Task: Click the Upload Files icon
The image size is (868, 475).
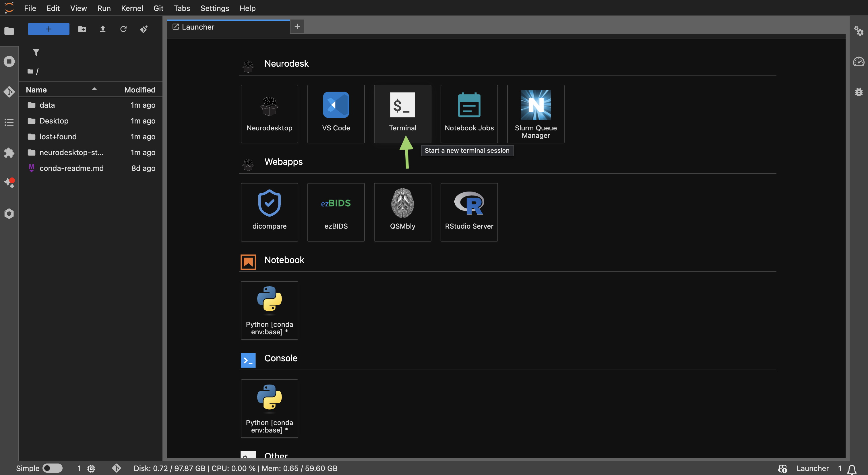Action: [x=102, y=29]
